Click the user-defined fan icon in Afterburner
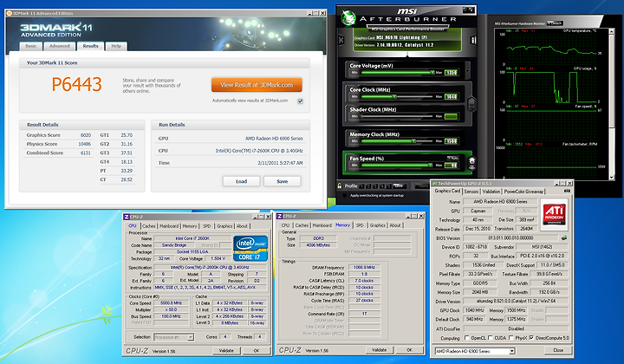The width and height of the screenshot is (624, 364). [471, 163]
